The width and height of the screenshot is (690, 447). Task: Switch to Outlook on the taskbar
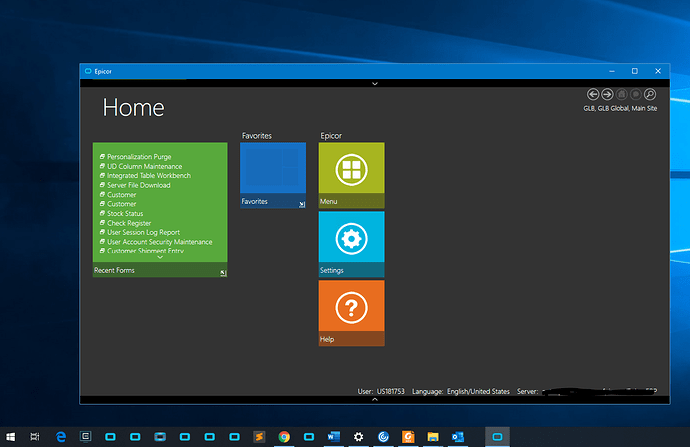458,436
